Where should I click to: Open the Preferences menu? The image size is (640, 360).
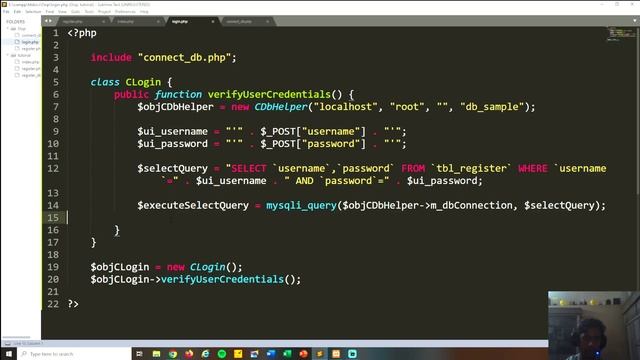point(125,12)
